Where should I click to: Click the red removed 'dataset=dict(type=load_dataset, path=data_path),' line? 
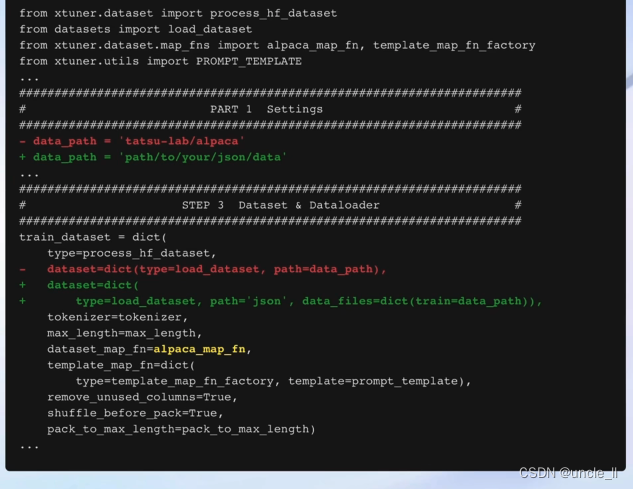pos(203,269)
